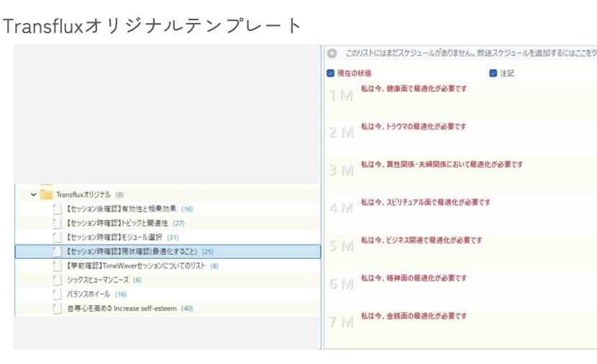Open 【セッション時確認】トピックと関連性 list
Screen dimensions: 597x364
pos(117,223)
